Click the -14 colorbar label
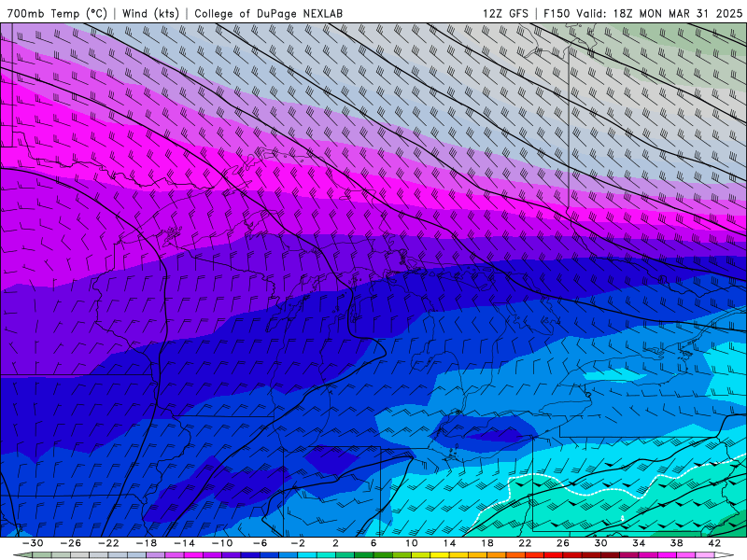Image resolution: width=747 pixels, height=560 pixels. click(x=184, y=543)
